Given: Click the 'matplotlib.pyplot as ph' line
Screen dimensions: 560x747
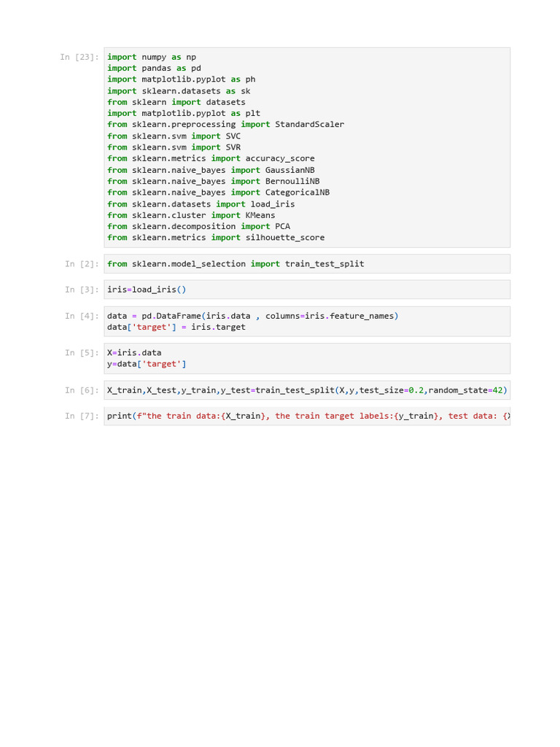Looking at the screenshot, I should coord(182,80).
